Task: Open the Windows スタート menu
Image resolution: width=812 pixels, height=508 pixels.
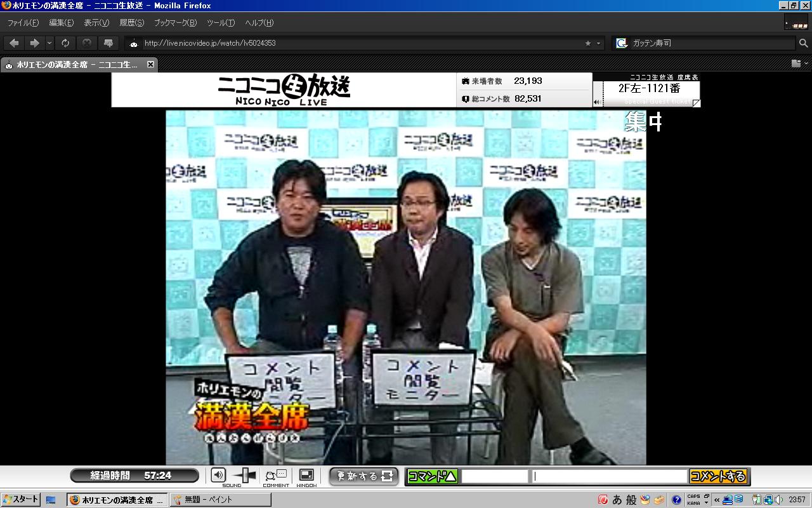Action: (x=20, y=500)
